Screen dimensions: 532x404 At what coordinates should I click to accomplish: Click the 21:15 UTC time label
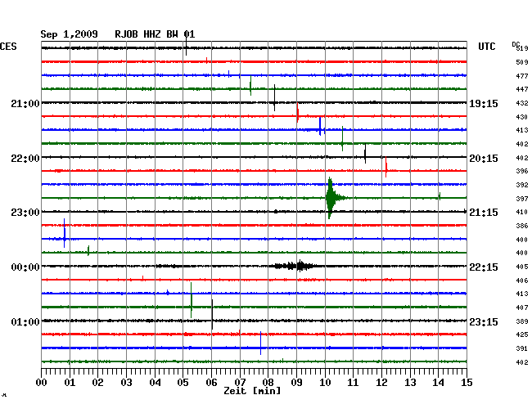(484, 213)
